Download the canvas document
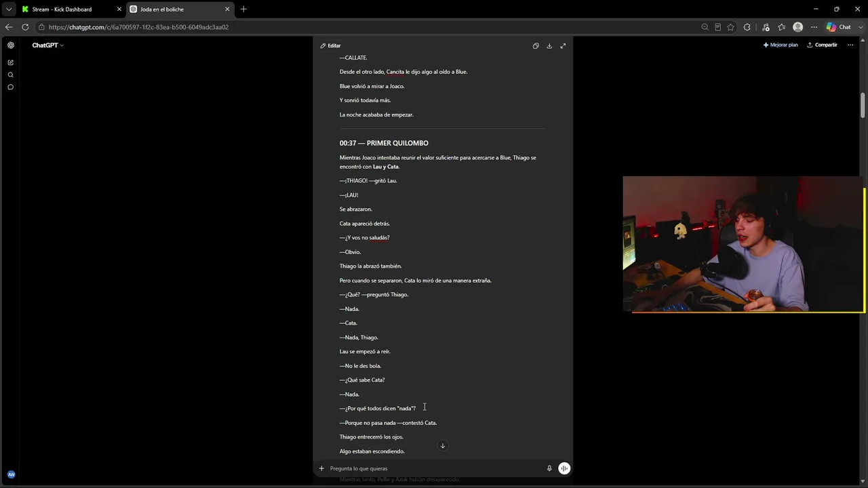Viewport: 868px width, 488px height. (x=549, y=45)
